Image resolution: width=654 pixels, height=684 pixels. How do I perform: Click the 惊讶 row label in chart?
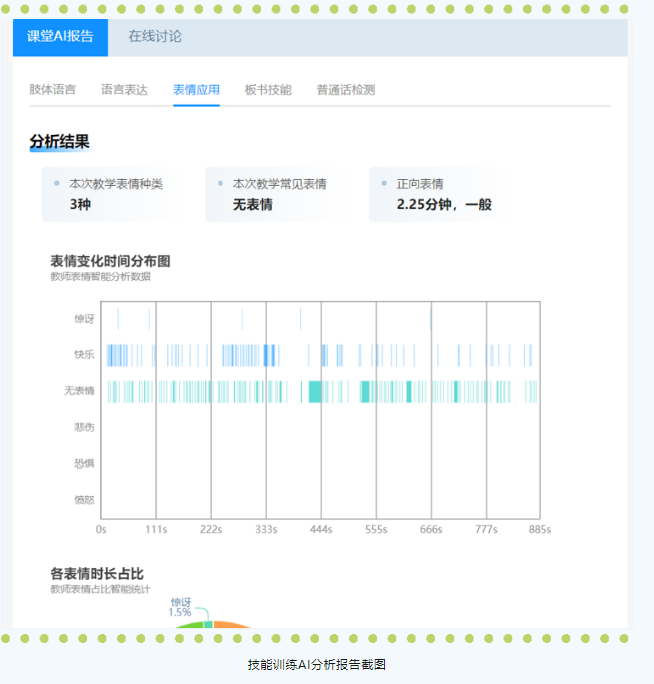coord(84,319)
